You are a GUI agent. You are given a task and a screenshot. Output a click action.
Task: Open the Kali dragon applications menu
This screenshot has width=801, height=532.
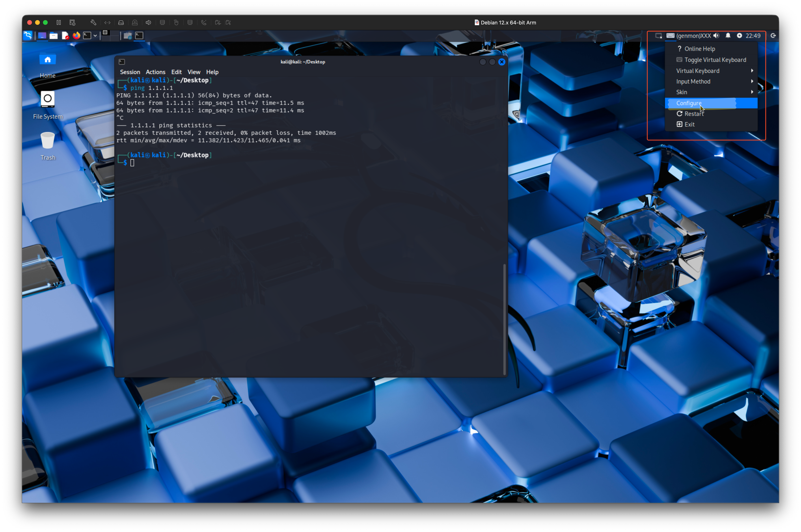click(x=28, y=35)
